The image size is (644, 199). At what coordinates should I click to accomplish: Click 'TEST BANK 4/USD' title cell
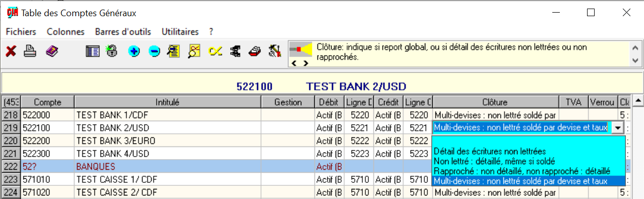click(167, 153)
